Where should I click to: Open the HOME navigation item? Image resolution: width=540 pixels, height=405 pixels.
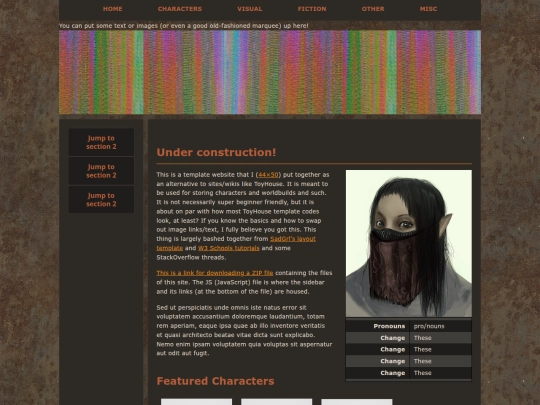[x=112, y=9]
